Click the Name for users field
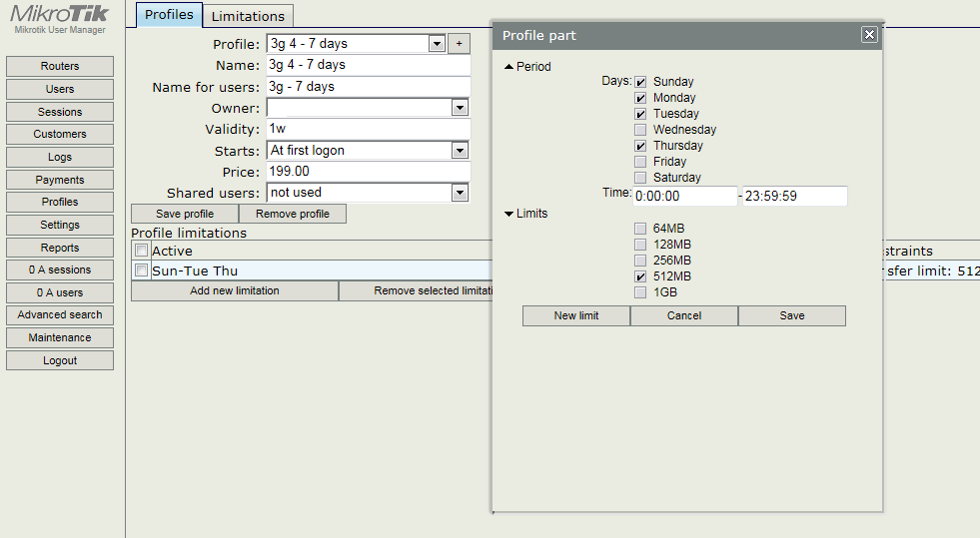This screenshot has height=538, width=980. coord(369,87)
